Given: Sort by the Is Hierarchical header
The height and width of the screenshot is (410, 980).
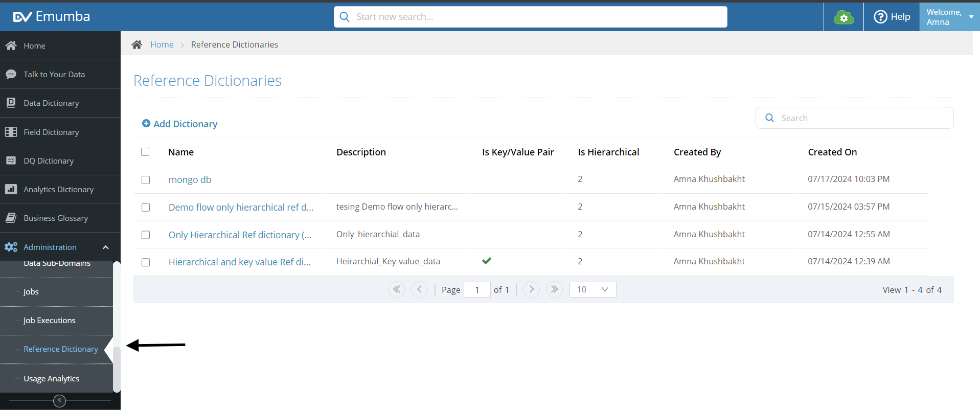Looking at the screenshot, I should 608,152.
